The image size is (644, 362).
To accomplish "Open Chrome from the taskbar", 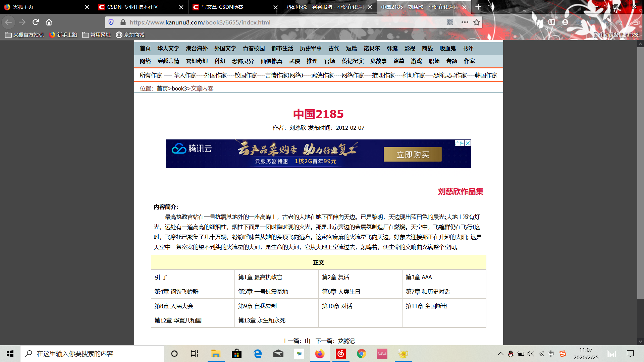I will [361, 354].
